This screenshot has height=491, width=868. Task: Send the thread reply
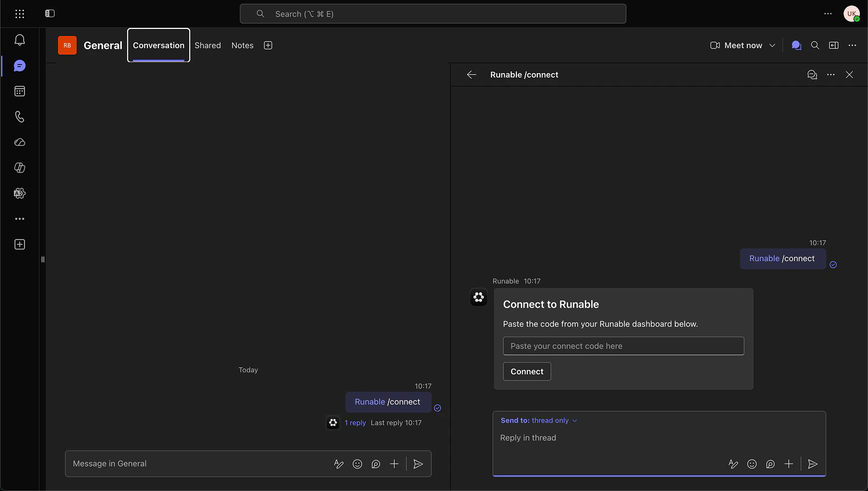click(813, 464)
